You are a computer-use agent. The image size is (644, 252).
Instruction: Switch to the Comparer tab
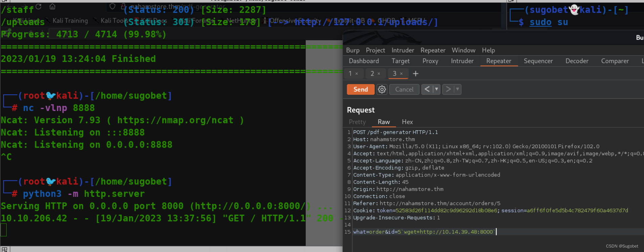615,61
